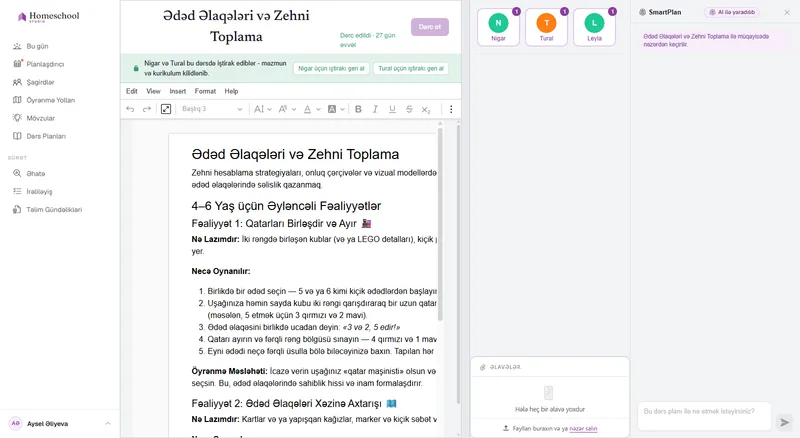Open Təlim Gündəlikləri in sidebar
800x438 pixels.
pos(54,210)
